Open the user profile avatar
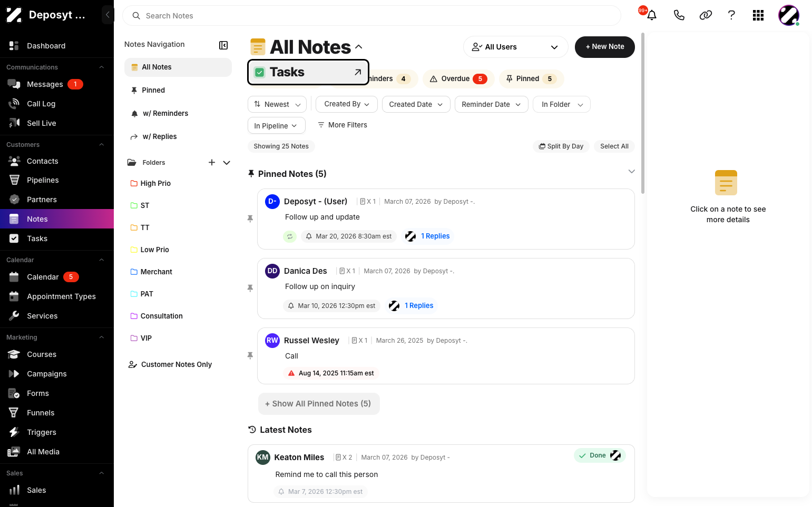 coord(789,15)
